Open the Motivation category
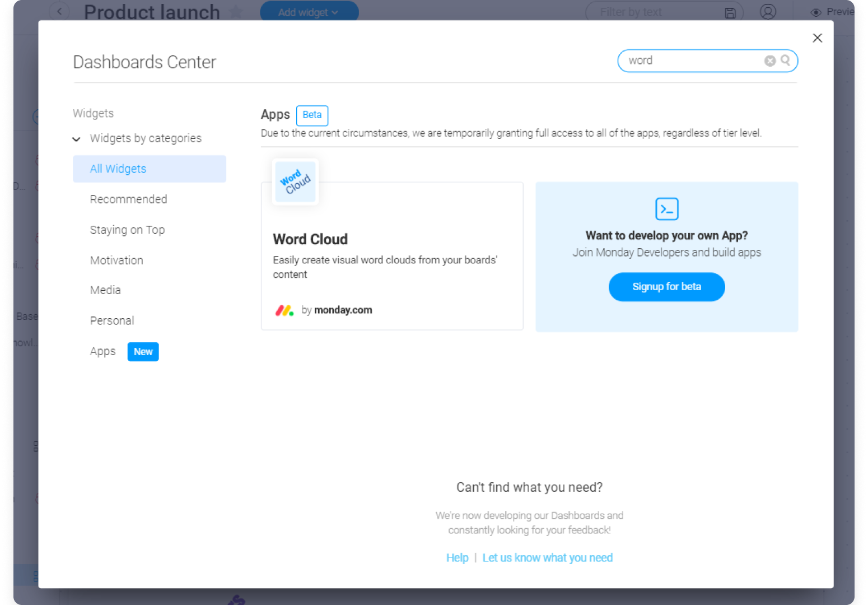Image resolution: width=868 pixels, height=605 pixels. pyautogui.click(x=116, y=260)
